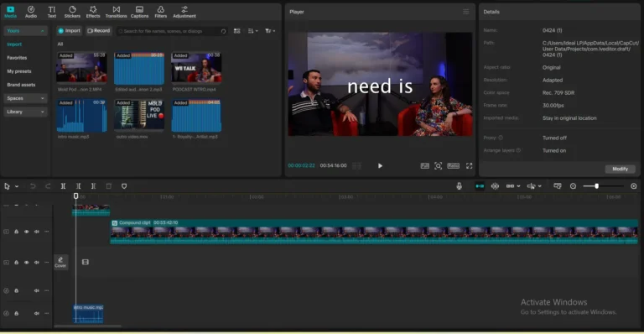Image resolution: width=644 pixels, height=334 pixels.
Task: Open My presets in the sidebar
Action: pos(19,71)
